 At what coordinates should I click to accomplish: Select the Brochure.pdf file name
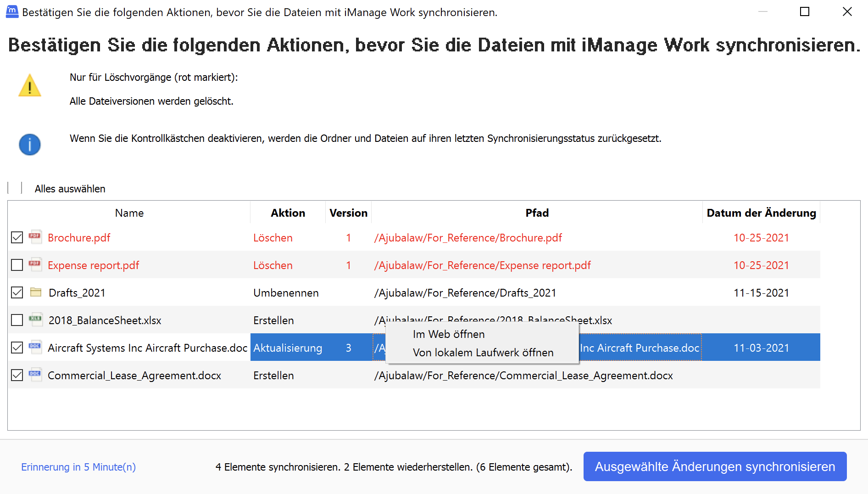tap(79, 238)
